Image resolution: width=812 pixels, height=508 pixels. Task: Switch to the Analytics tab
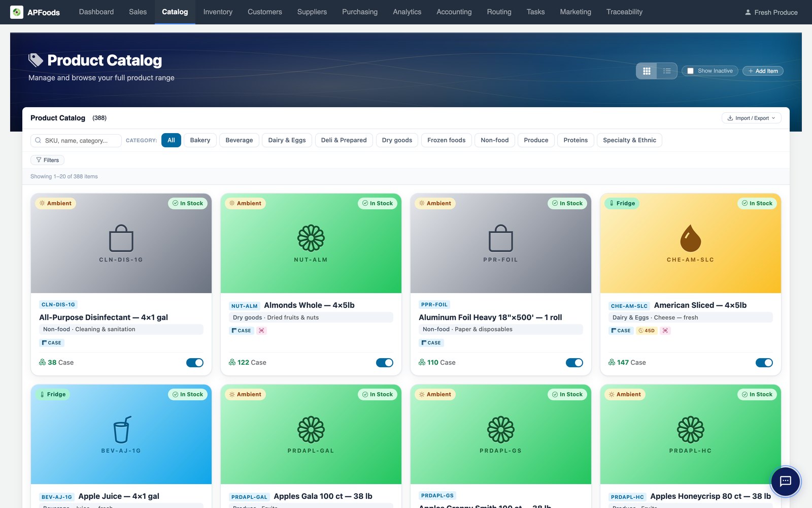407,12
